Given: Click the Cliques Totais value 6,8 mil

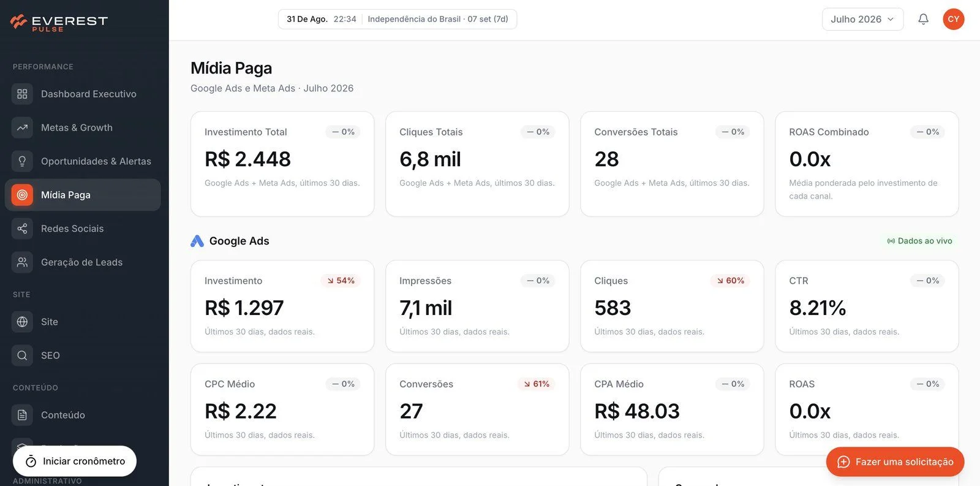Looking at the screenshot, I should tap(430, 159).
